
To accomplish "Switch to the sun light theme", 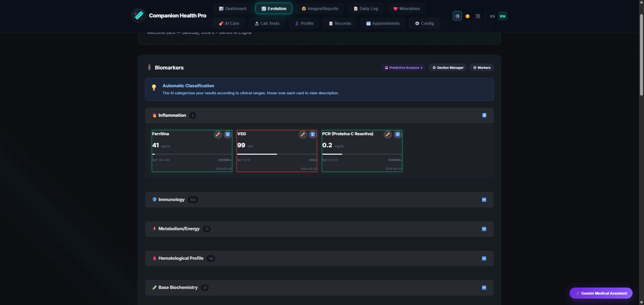I will tap(468, 16).
